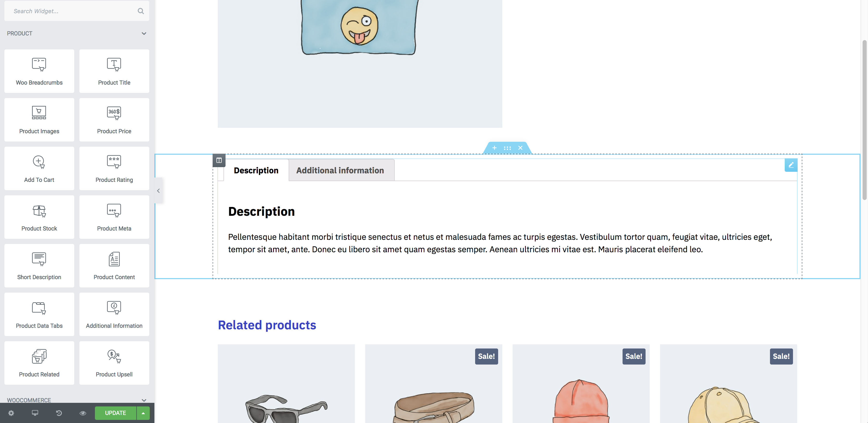Delete section with the X handle
868x423 pixels.
click(x=520, y=148)
